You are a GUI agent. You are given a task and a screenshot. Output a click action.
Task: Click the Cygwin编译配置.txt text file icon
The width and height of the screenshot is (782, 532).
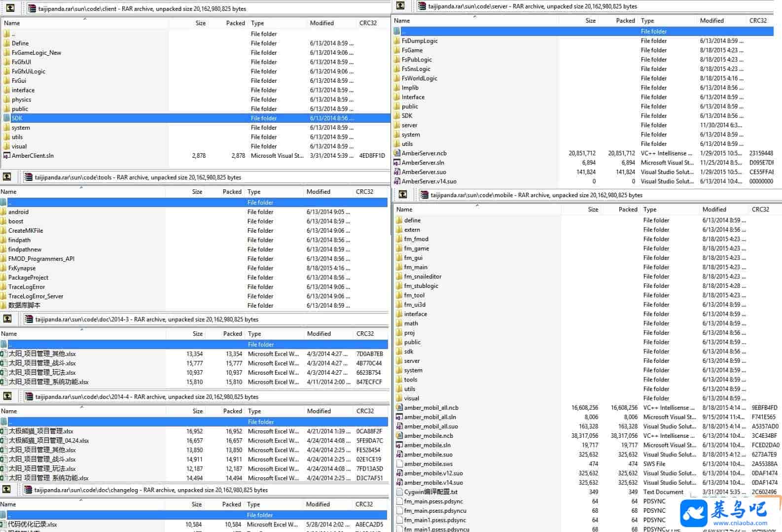(x=399, y=492)
